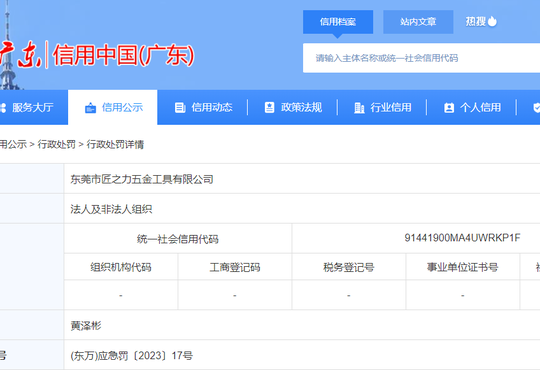Click the 政策法规 icon
Viewport: 540px width, 370px height.
tap(269, 107)
